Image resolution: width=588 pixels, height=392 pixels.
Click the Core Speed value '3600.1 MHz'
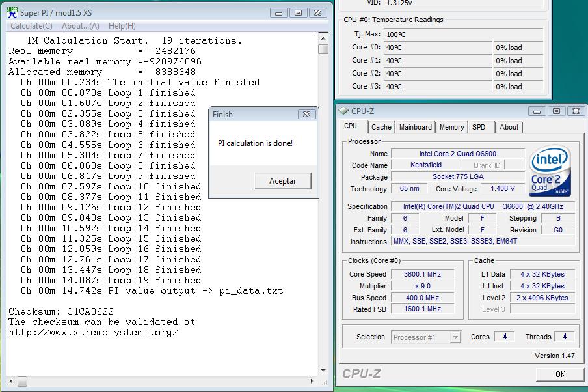tap(423, 275)
